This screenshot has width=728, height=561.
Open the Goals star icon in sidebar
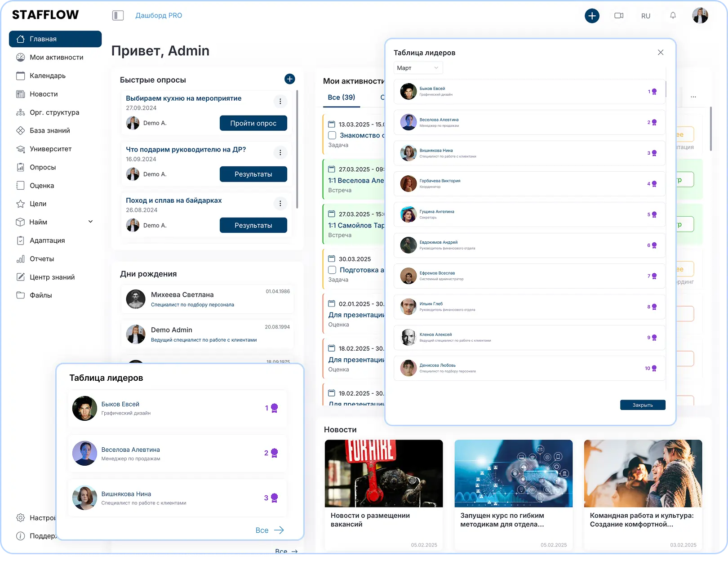coord(21,204)
